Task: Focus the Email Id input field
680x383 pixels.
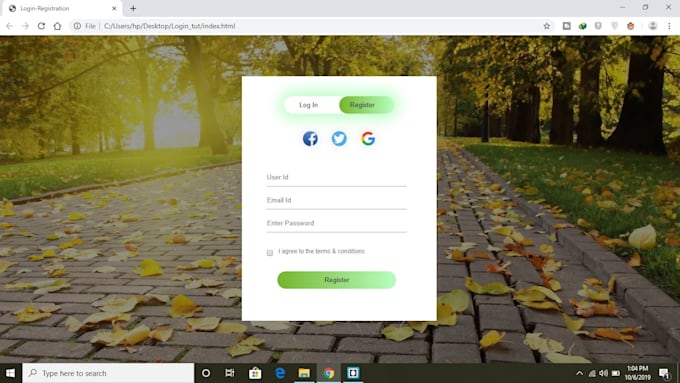Action: tap(337, 200)
